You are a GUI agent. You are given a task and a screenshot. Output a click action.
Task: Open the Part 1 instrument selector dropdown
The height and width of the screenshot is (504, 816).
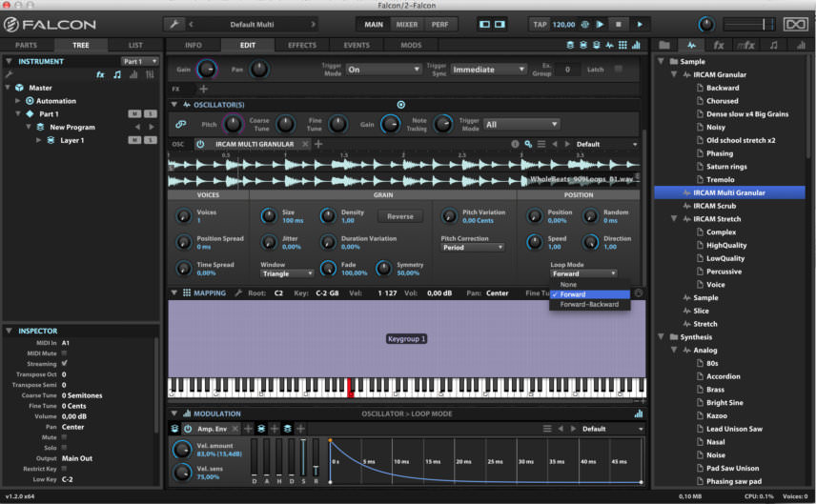(139, 61)
